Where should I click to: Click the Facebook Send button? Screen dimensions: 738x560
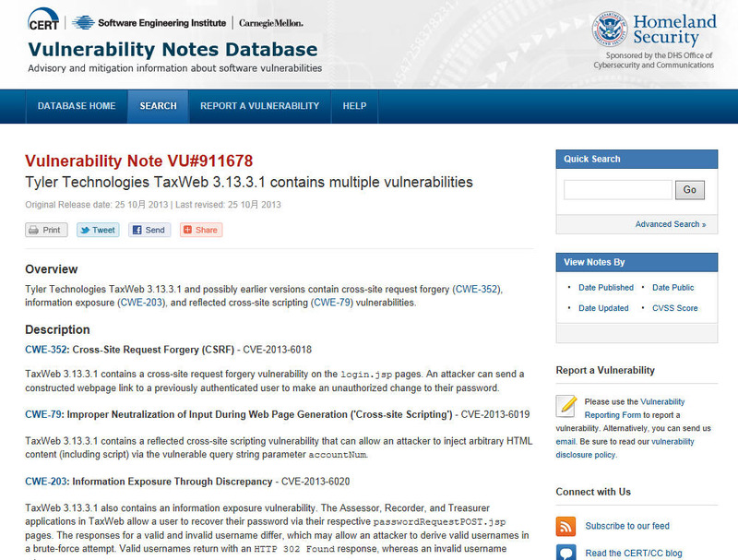point(149,230)
